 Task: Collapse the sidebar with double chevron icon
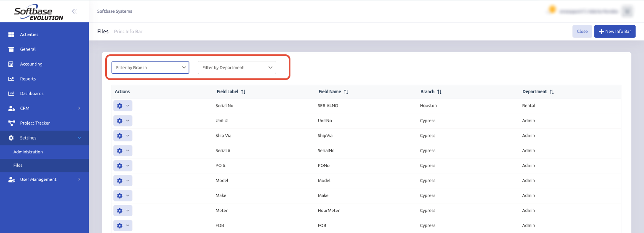74,11
